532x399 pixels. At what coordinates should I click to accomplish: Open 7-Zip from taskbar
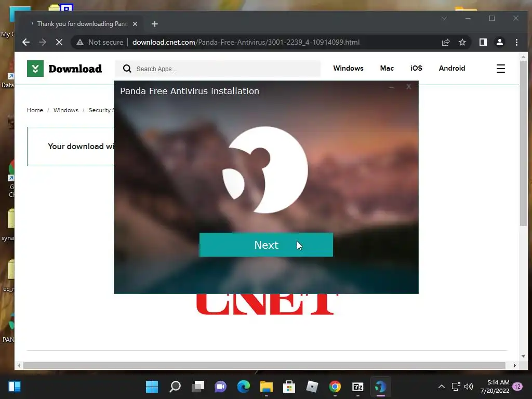pos(358,387)
